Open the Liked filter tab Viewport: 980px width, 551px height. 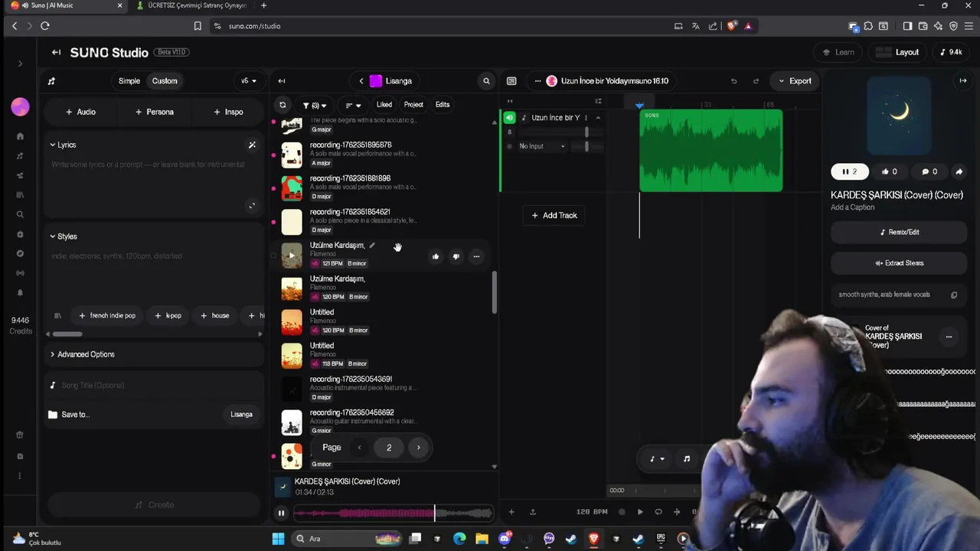384,105
